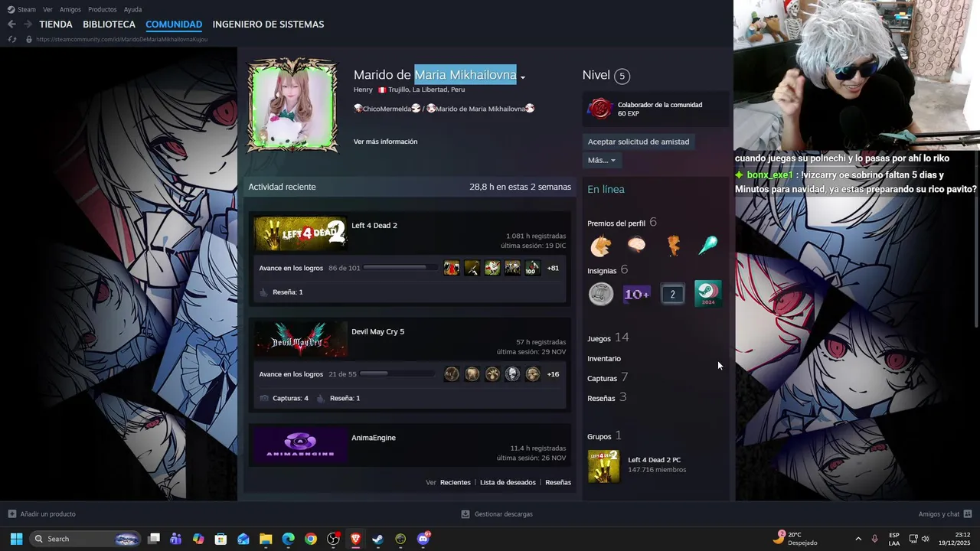The width and height of the screenshot is (980, 551).
Task: Open the Capturas 7 link in the sidebar
Action: coord(607,377)
